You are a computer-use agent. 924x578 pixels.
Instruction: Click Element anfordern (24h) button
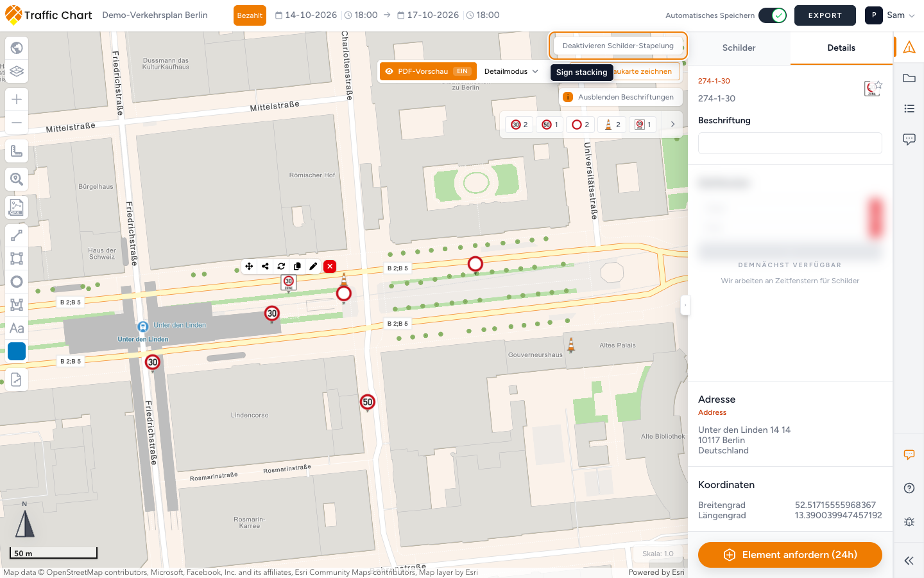pos(790,555)
